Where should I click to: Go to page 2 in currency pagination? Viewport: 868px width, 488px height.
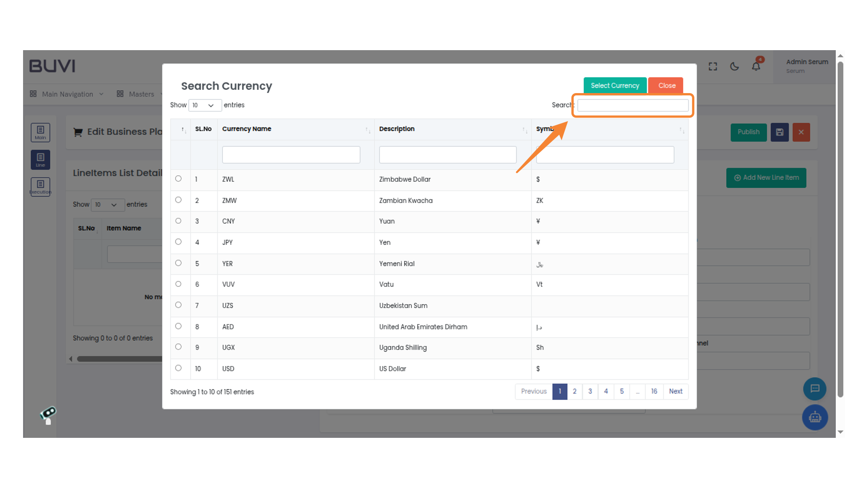point(575,391)
